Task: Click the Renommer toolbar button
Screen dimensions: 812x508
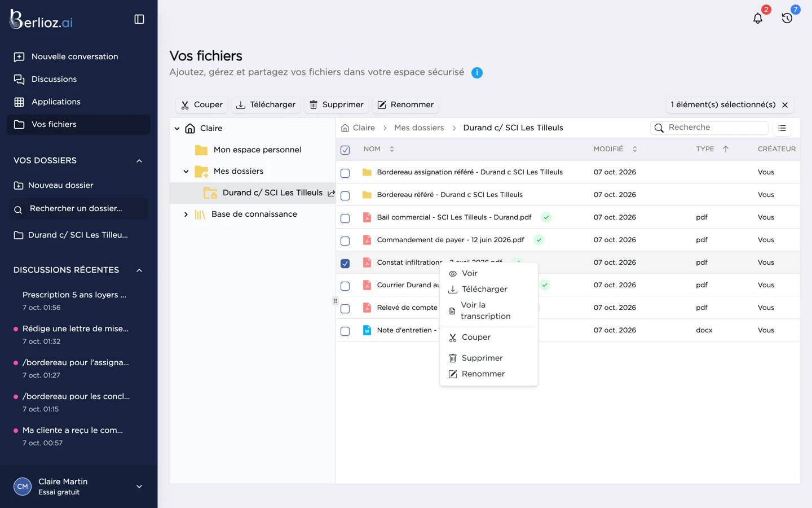Action: click(405, 105)
